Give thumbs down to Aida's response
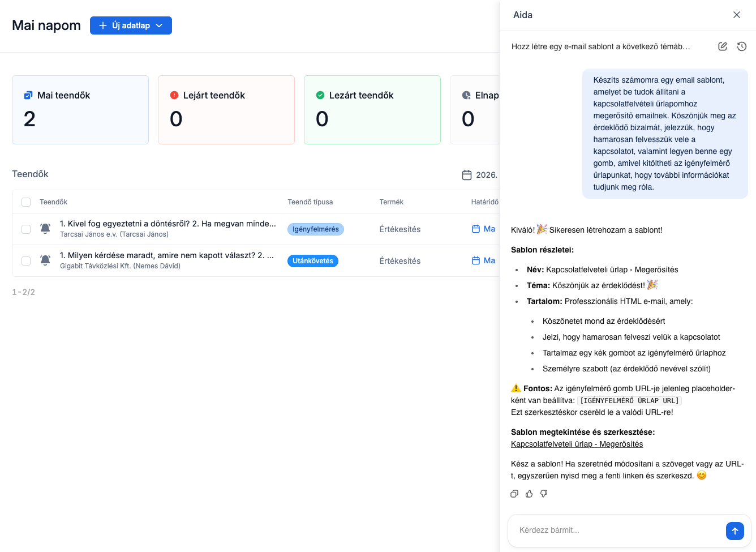756x552 pixels. (544, 494)
